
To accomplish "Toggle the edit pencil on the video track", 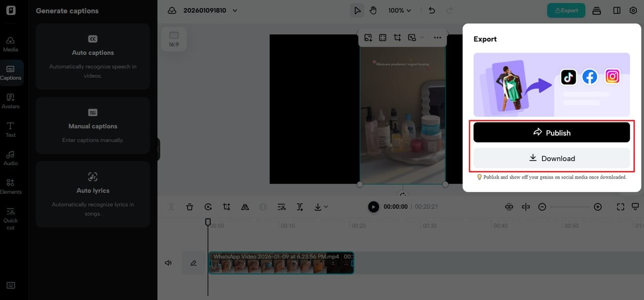I will pyautogui.click(x=194, y=262).
